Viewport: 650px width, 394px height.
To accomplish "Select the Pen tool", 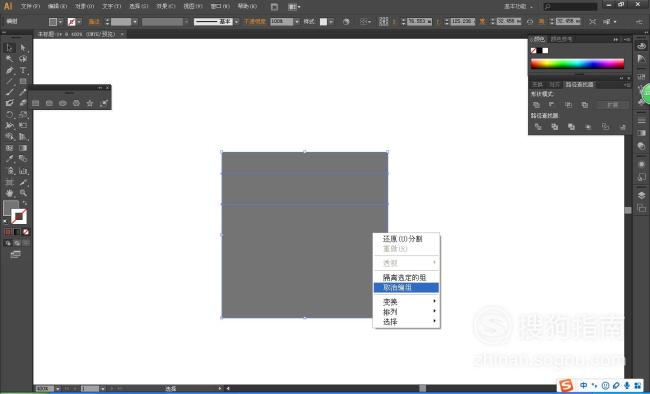I will point(9,70).
